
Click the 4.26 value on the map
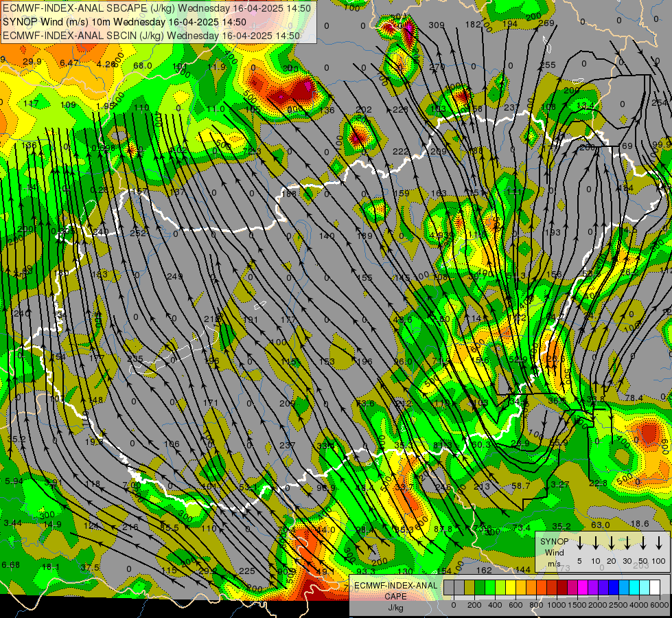pos(106,65)
